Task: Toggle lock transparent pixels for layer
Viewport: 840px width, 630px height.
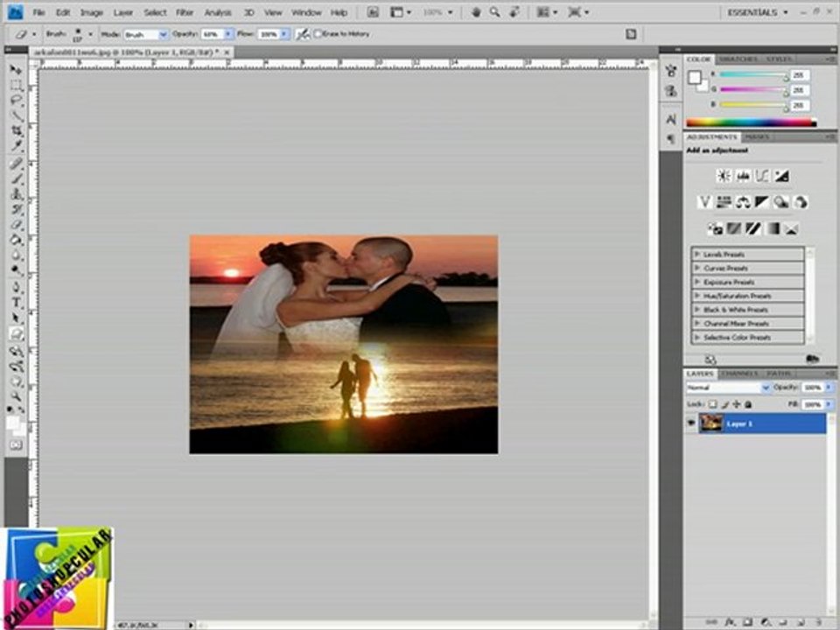Action: pyautogui.click(x=712, y=404)
